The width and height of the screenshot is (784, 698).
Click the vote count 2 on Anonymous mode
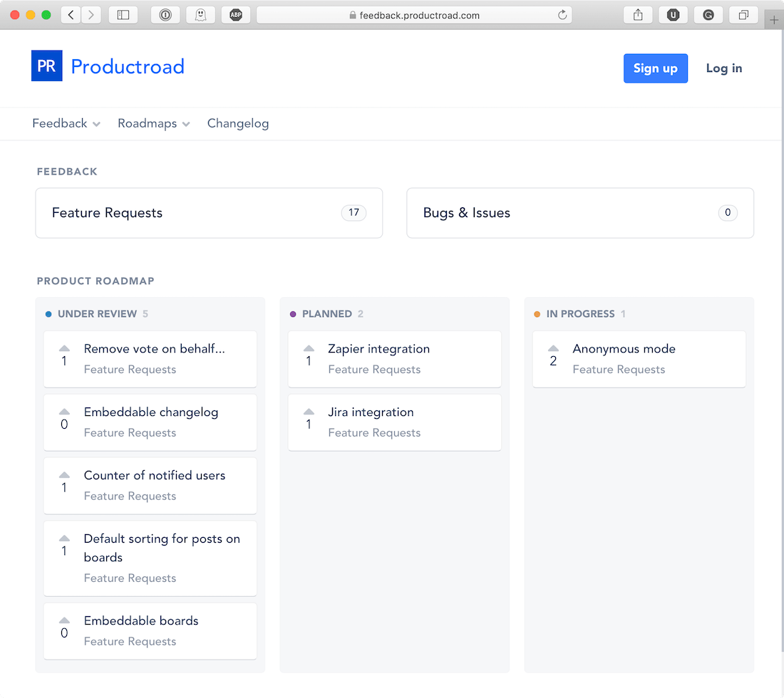(x=554, y=360)
